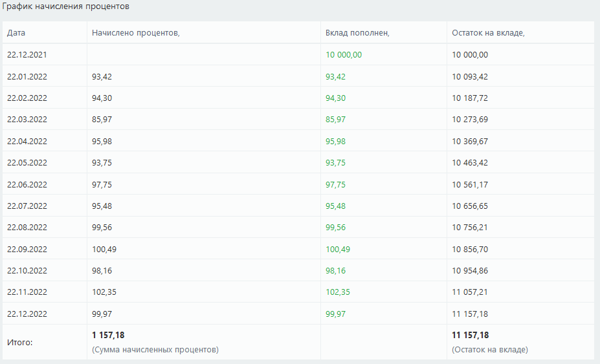Screen dimensions: 600x364
Task: Click the balance 10 273,69 cell
Action: click(x=470, y=120)
